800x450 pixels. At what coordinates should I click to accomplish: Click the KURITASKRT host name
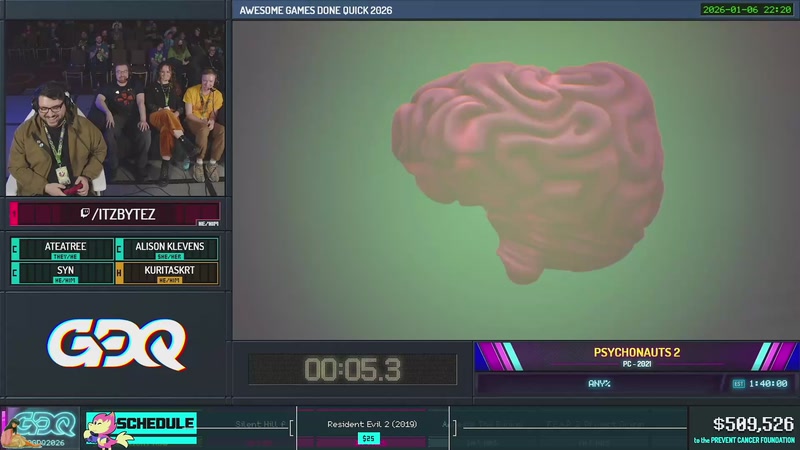(x=169, y=270)
